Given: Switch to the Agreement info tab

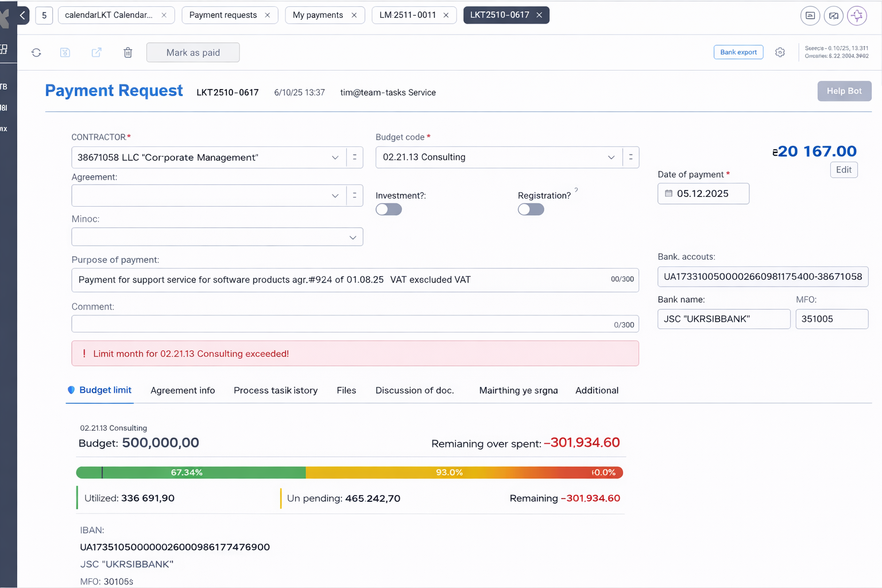Looking at the screenshot, I should point(183,390).
